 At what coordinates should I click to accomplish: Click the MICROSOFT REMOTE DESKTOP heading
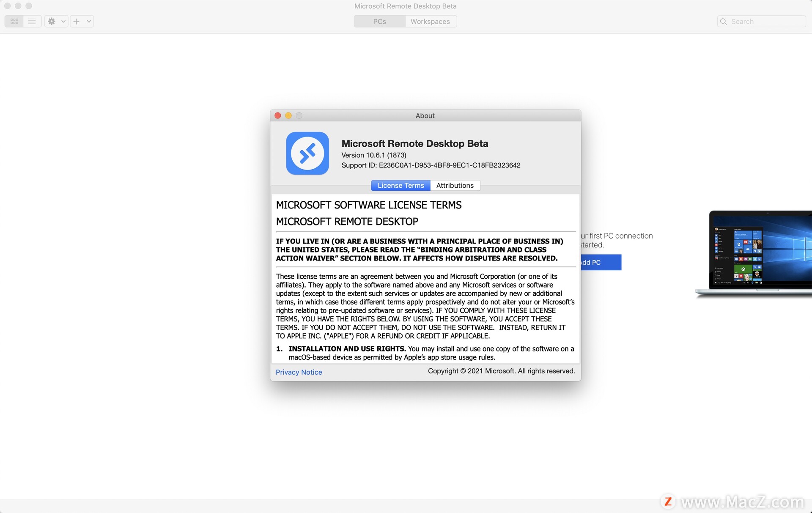(x=347, y=222)
